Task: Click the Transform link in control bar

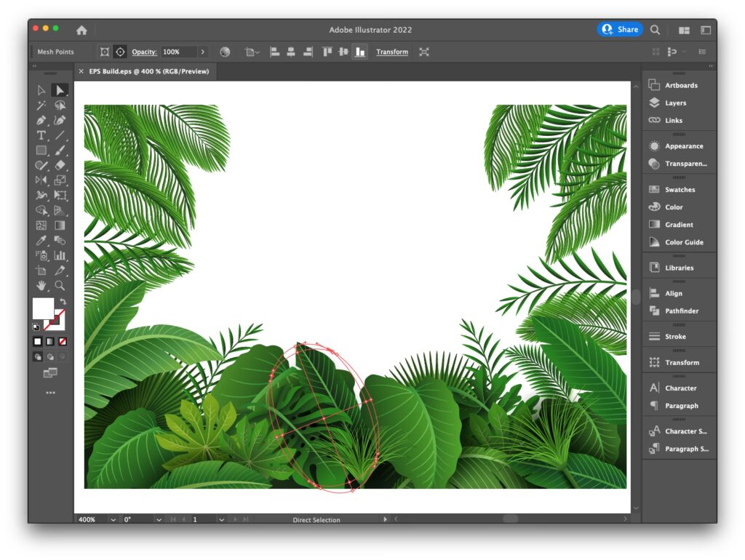Action: (x=391, y=52)
